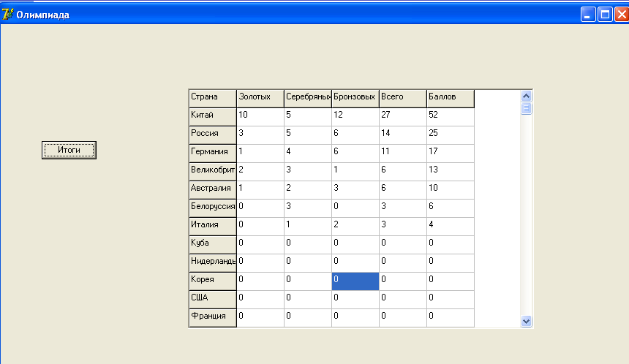
Task: Select the Китай row header
Action: (213, 117)
